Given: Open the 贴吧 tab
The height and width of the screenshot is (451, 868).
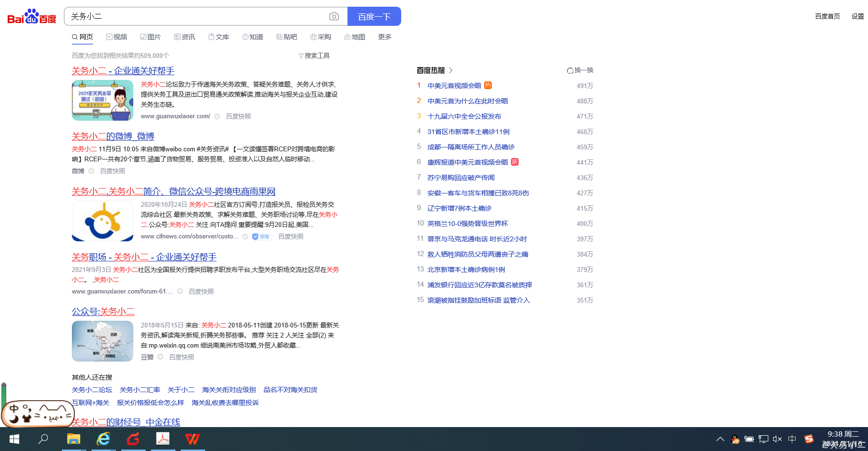Looking at the screenshot, I should 287,37.
